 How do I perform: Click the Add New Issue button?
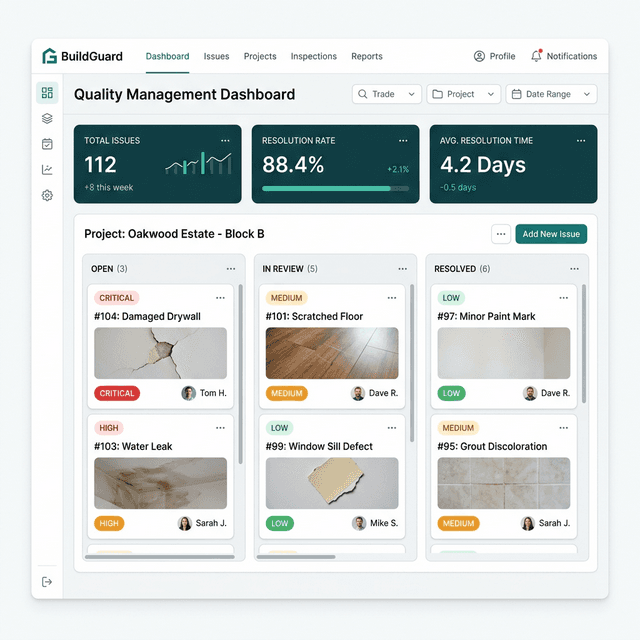tap(551, 234)
